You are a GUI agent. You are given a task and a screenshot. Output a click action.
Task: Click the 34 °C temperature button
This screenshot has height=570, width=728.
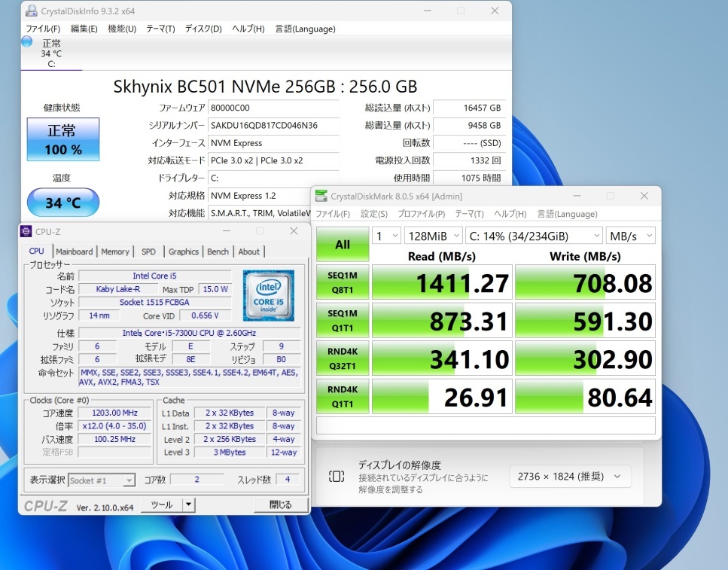(x=63, y=203)
